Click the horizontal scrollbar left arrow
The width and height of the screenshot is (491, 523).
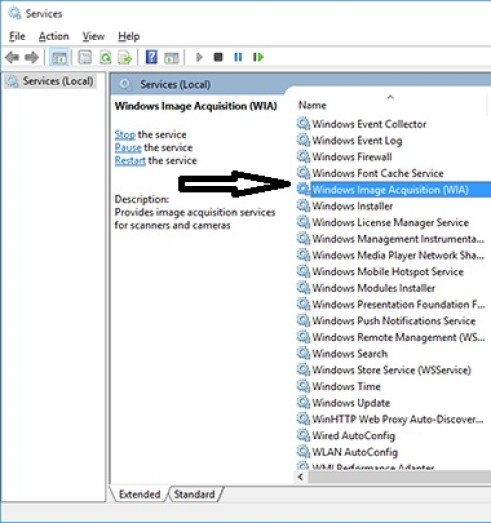(x=301, y=477)
